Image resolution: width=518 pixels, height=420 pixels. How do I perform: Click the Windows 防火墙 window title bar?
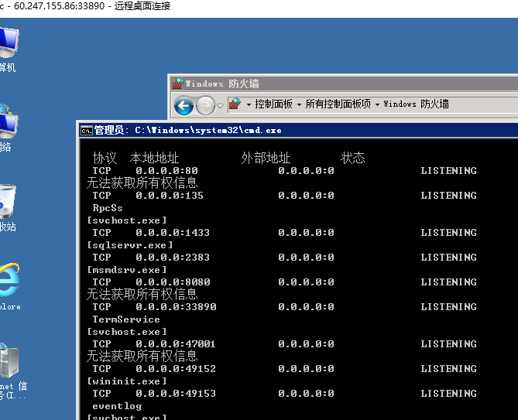pos(348,84)
